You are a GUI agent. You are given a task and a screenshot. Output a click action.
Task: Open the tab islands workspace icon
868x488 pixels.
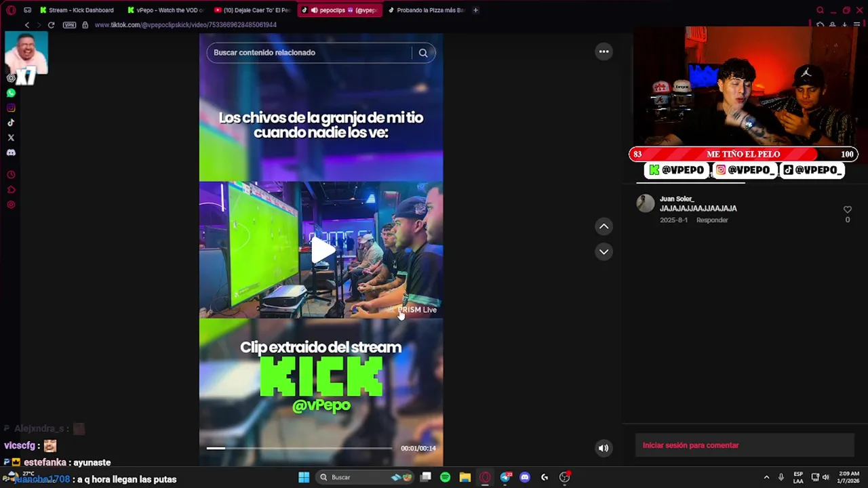point(27,10)
